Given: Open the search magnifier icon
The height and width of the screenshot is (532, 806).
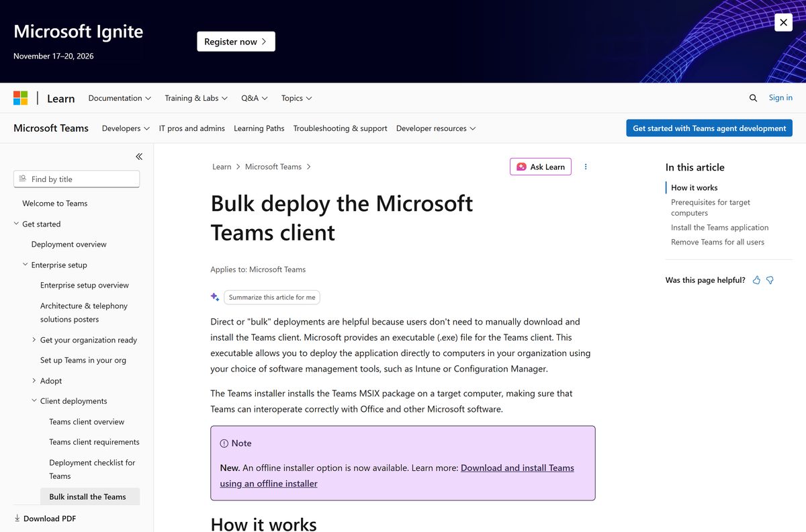Looking at the screenshot, I should 753,98.
